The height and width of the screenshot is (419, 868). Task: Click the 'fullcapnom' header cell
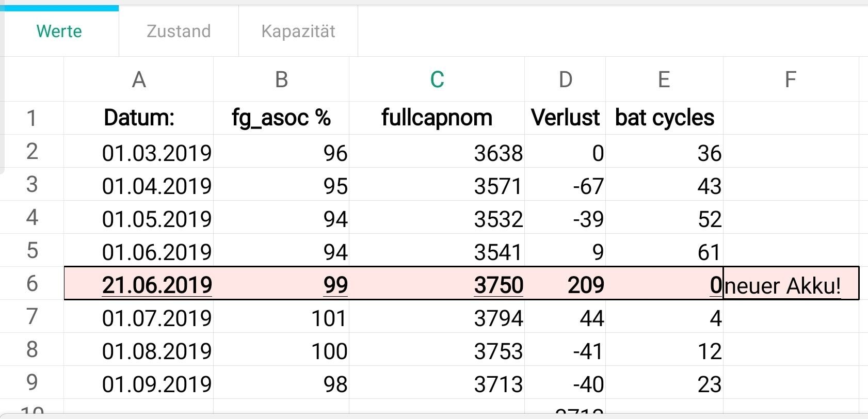(x=437, y=118)
